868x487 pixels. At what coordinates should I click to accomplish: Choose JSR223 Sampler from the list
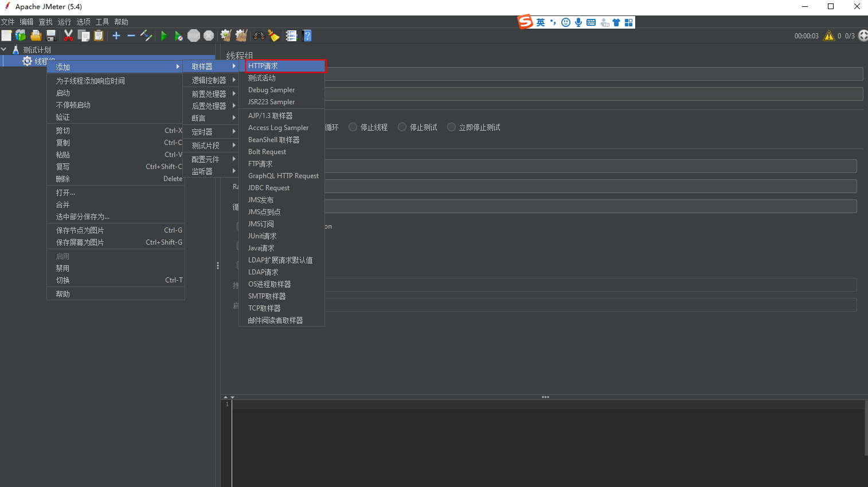[x=281, y=102]
